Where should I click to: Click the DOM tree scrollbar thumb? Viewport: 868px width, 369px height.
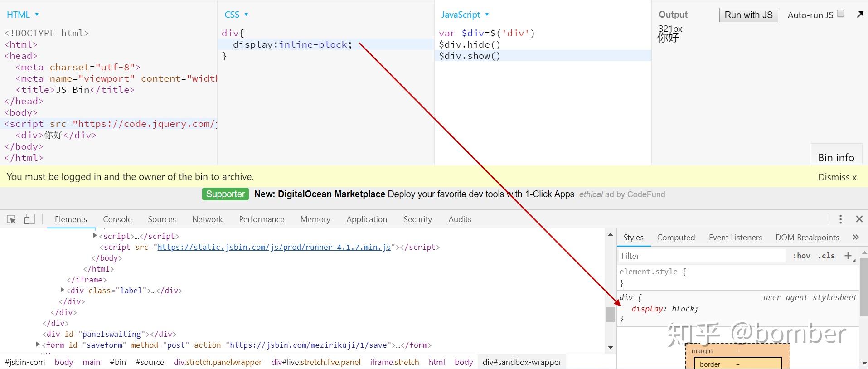[x=610, y=314]
